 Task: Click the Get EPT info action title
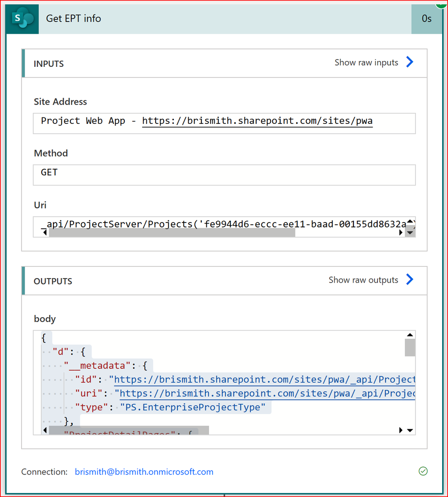coord(74,19)
